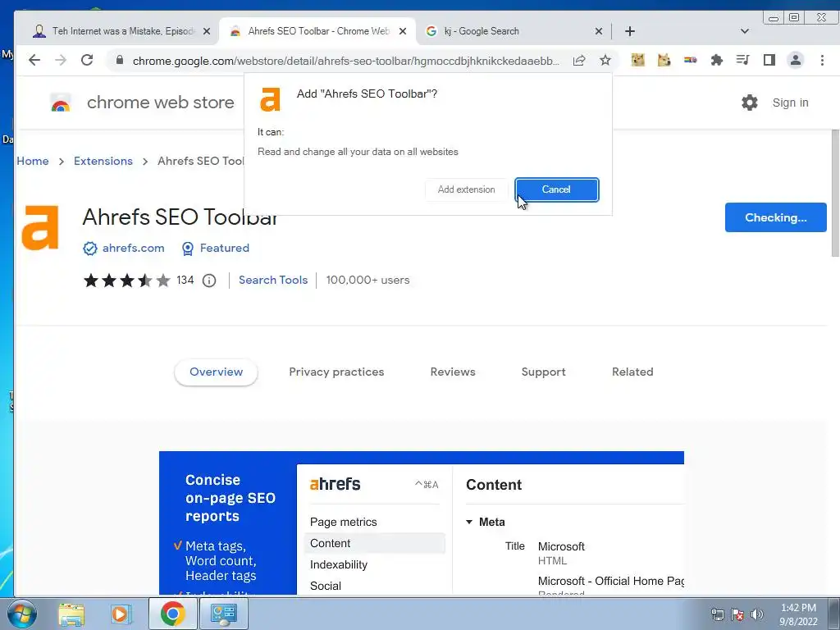The height and width of the screenshot is (630, 840).
Task: Click the browser forward arrow
Action: [x=61, y=60]
